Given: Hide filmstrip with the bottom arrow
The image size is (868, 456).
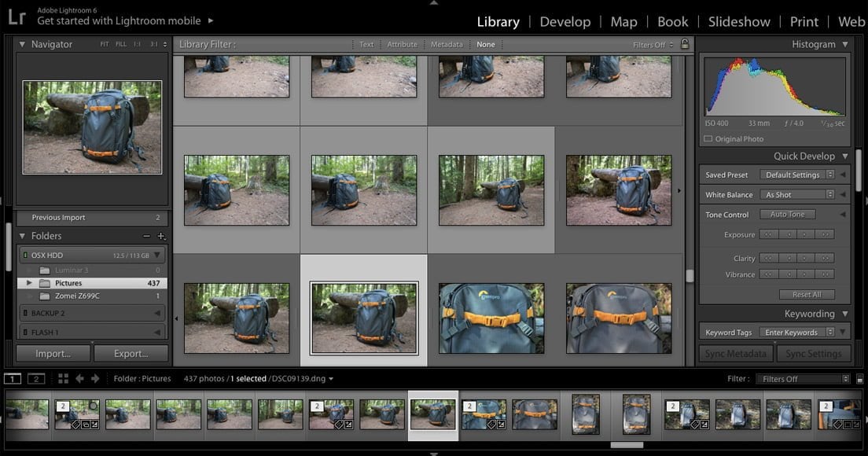Looking at the screenshot, I should [x=434, y=453].
